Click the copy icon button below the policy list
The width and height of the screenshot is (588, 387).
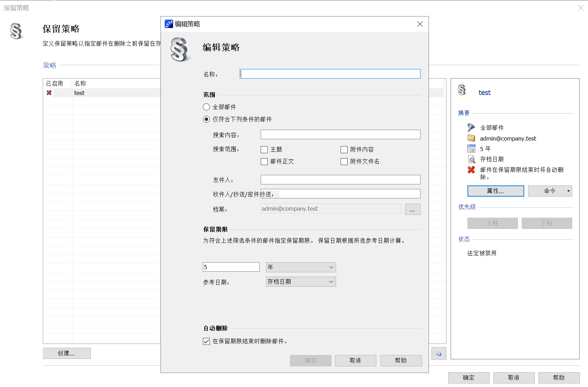(439, 353)
